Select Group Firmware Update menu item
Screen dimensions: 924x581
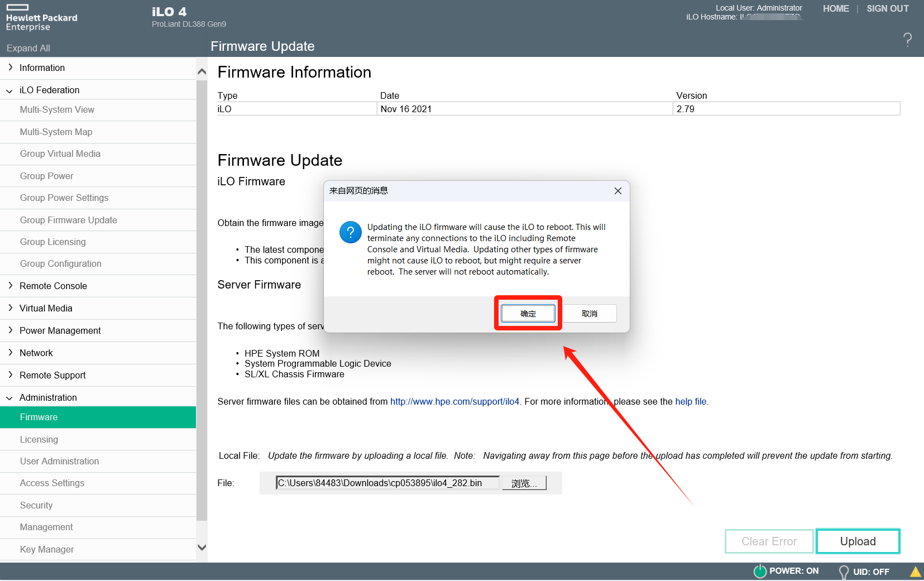pos(69,220)
